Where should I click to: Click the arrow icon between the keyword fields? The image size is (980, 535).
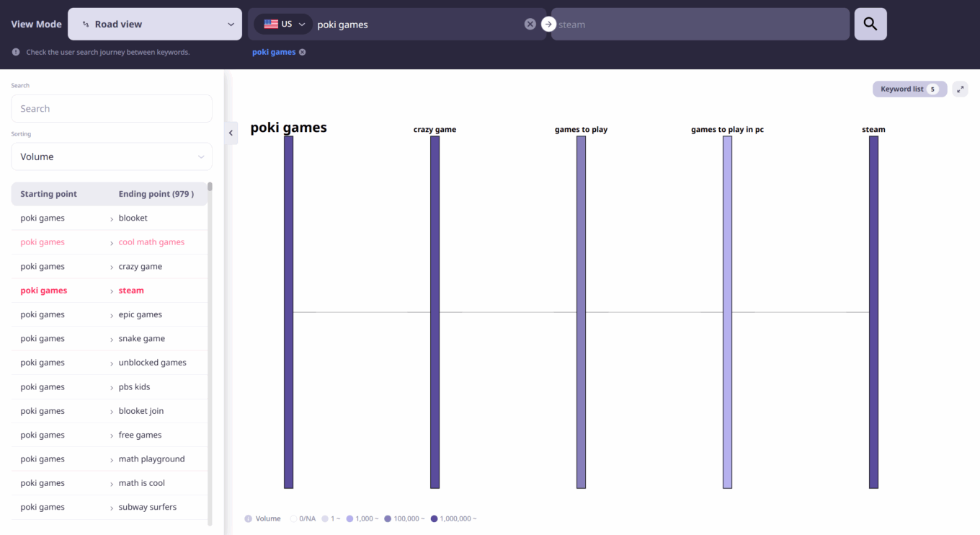pyautogui.click(x=548, y=24)
